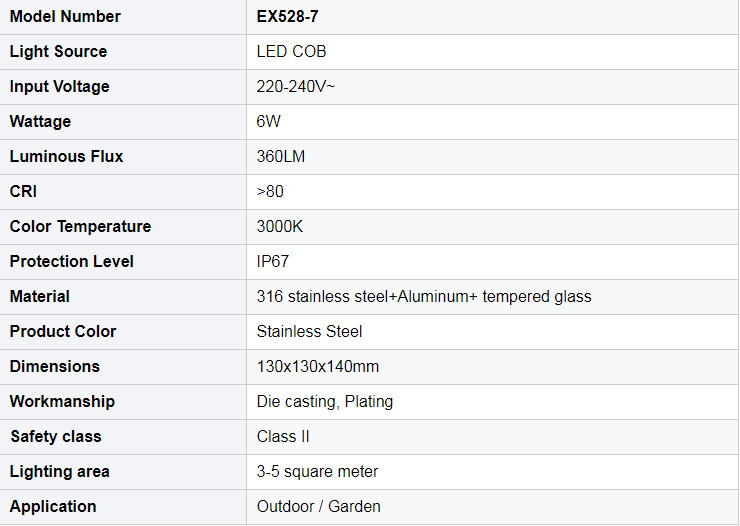740x526 pixels.
Task: Click the >80 CRI value
Action: [x=270, y=192]
